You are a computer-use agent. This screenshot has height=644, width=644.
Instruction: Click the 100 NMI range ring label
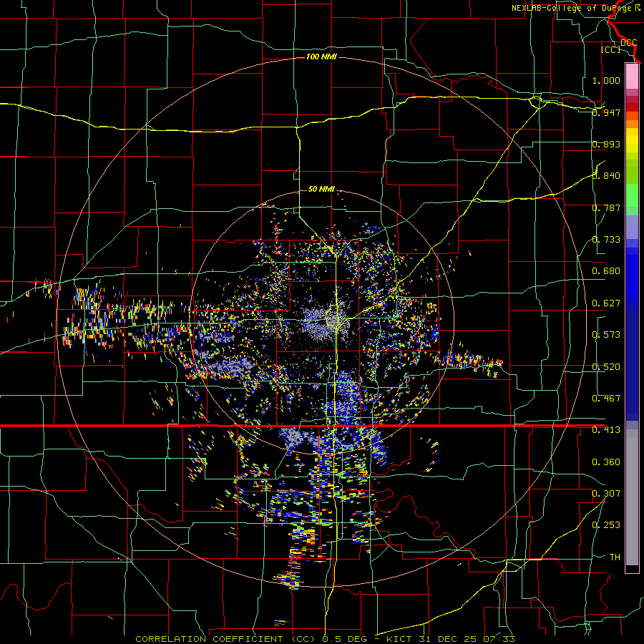pos(321,57)
